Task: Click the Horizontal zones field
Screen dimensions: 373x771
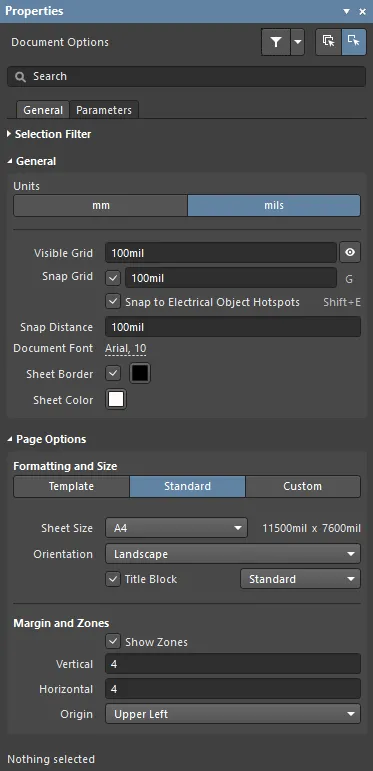Action: click(233, 689)
